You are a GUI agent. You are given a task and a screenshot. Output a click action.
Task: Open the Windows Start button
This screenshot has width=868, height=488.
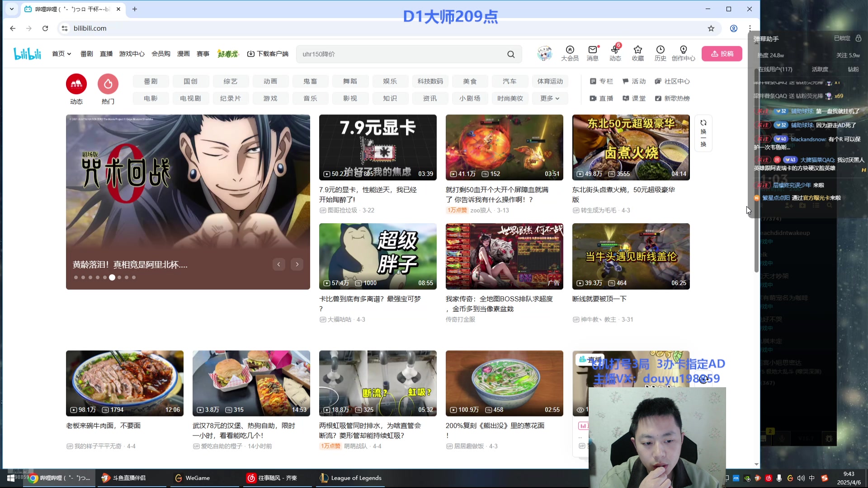pyautogui.click(x=10, y=478)
